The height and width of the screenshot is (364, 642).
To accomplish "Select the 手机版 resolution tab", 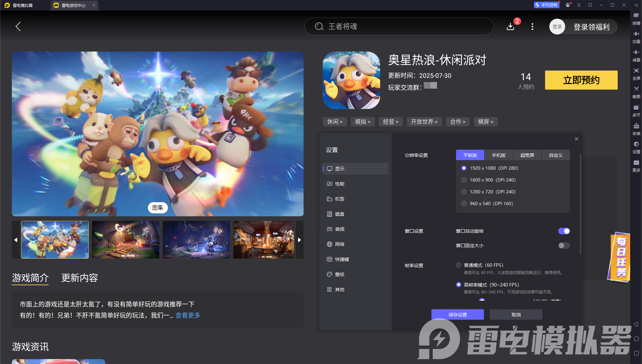I will 499,155.
